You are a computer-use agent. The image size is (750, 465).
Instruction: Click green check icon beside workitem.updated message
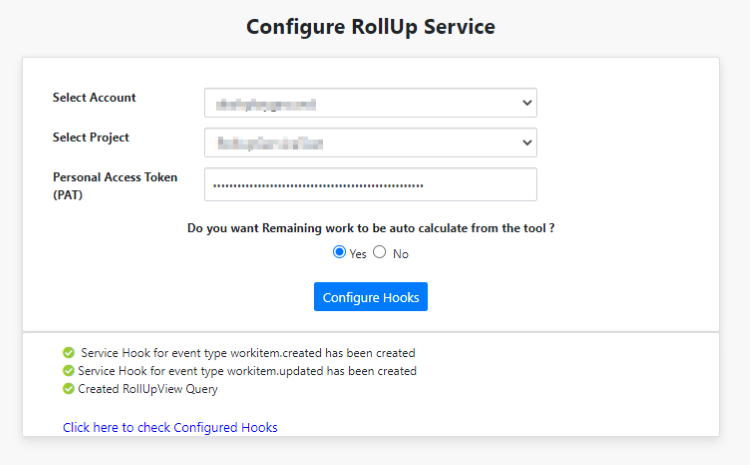[68, 371]
